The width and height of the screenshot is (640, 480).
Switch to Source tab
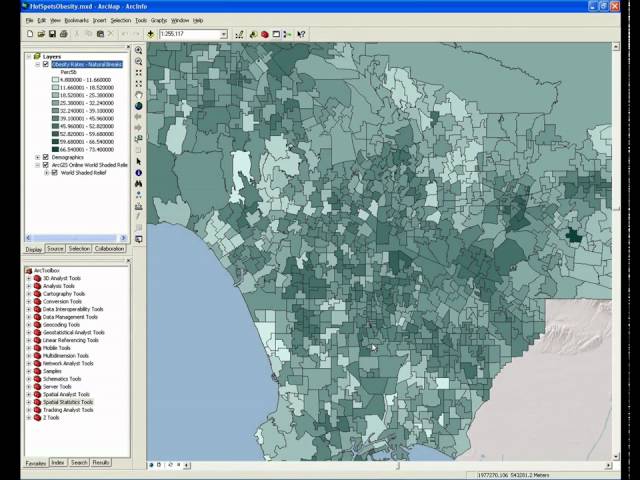point(55,249)
